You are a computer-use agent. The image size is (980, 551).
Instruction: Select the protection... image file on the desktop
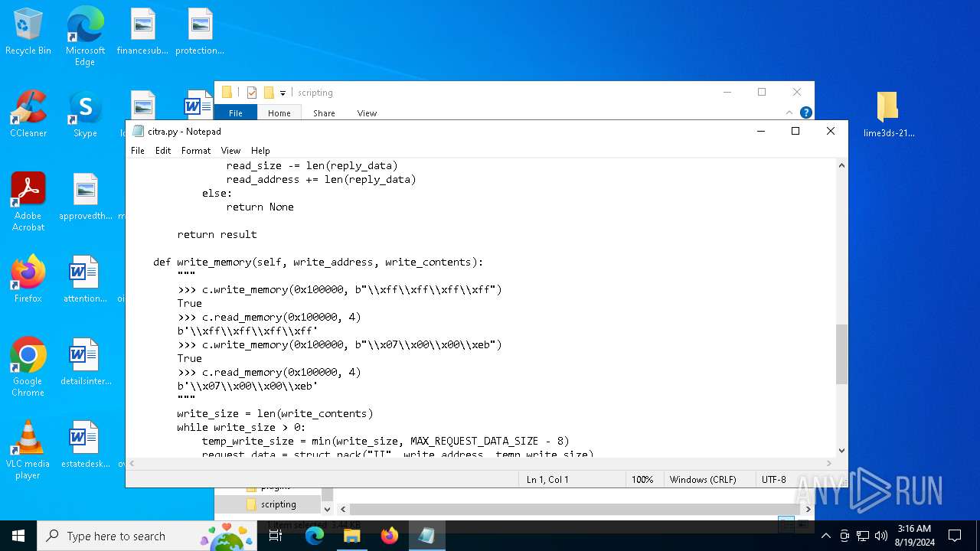[x=200, y=31]
